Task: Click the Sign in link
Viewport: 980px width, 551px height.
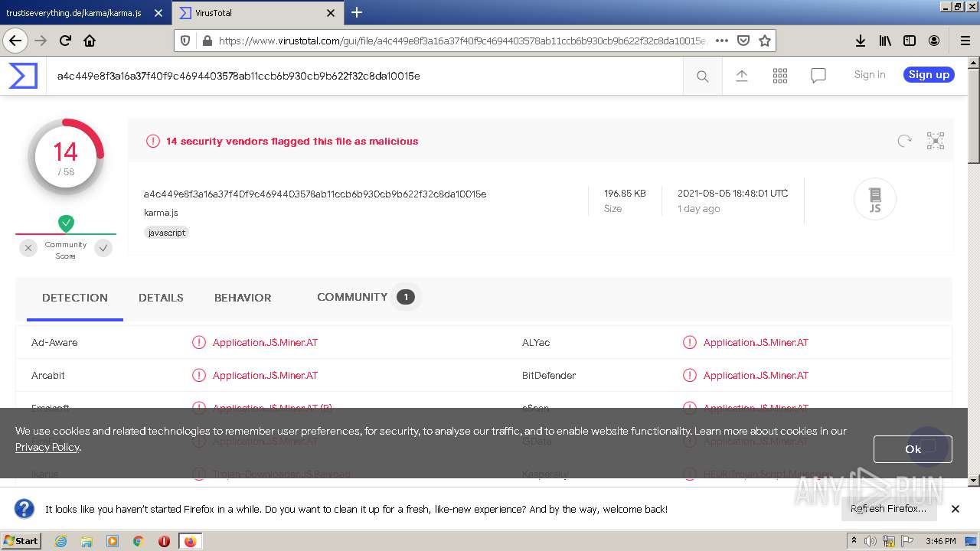Action: [x=870, y=74]
